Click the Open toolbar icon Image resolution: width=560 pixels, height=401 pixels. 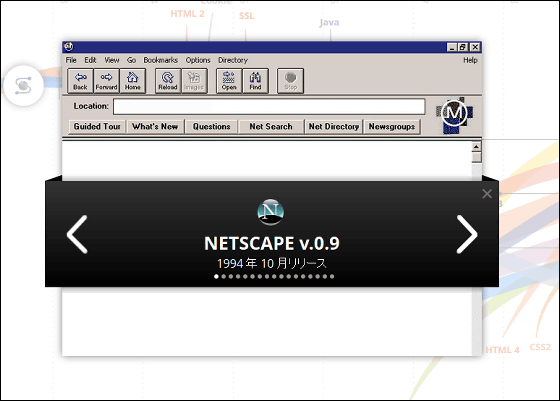229,81
